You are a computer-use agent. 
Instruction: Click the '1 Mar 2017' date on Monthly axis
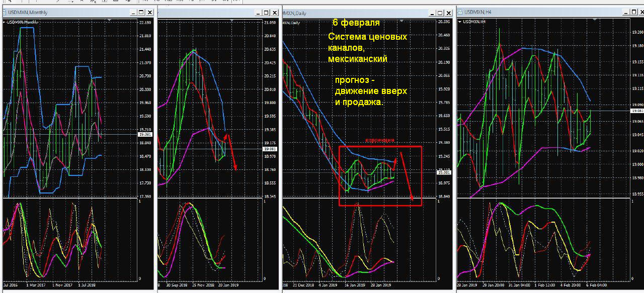[35, 285]
